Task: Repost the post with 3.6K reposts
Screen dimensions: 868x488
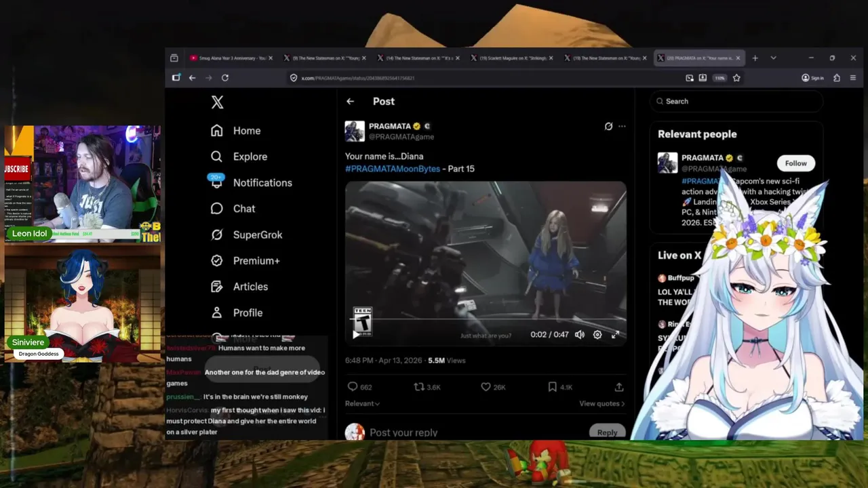Action: tap(427, 387)
